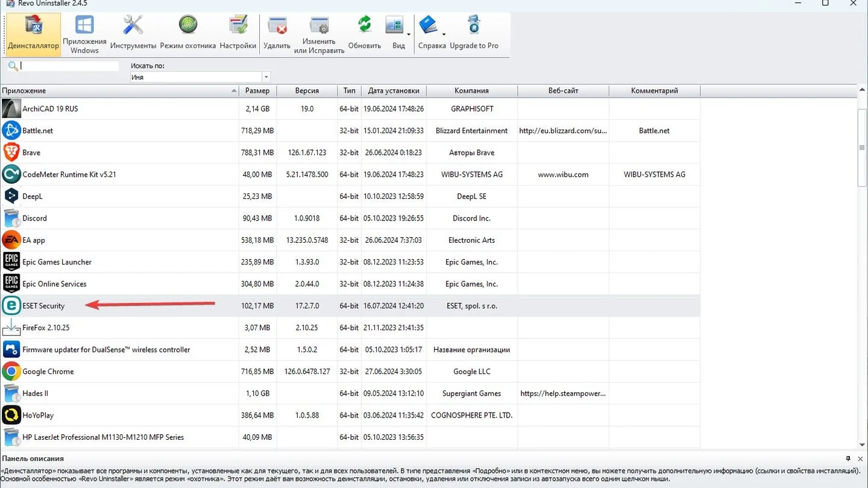
Task: Select the Hades II icon
Action: click(11, 393)
